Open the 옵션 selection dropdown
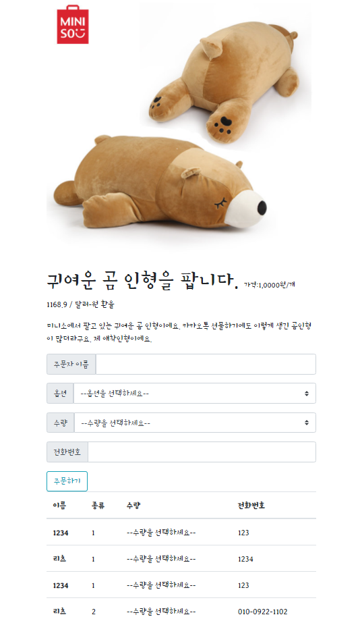The image size is (360, 644). coord(195,394)
